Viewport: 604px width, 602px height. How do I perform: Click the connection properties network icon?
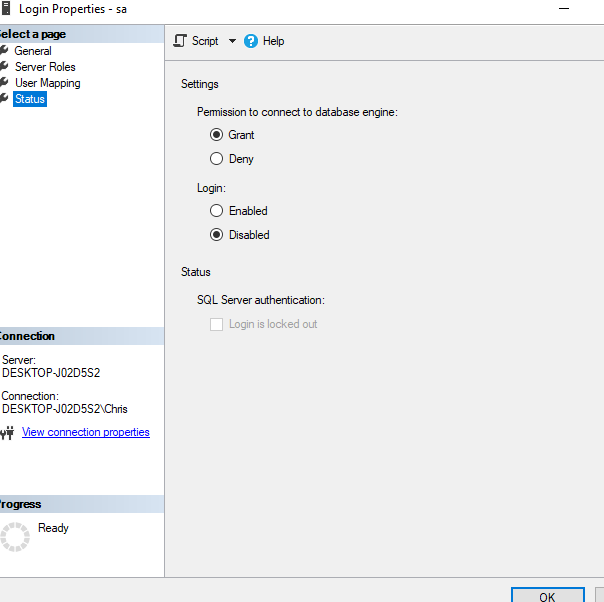[x=7, y=433]
